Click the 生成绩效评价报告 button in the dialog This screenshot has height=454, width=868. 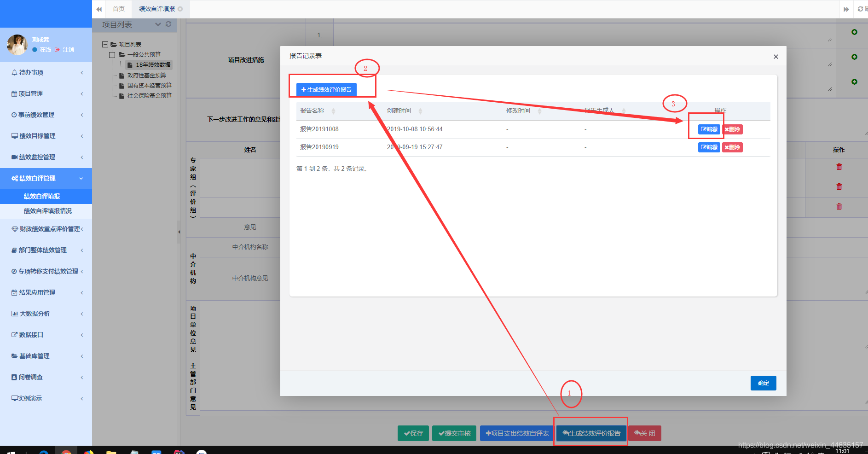coord(326,89)
